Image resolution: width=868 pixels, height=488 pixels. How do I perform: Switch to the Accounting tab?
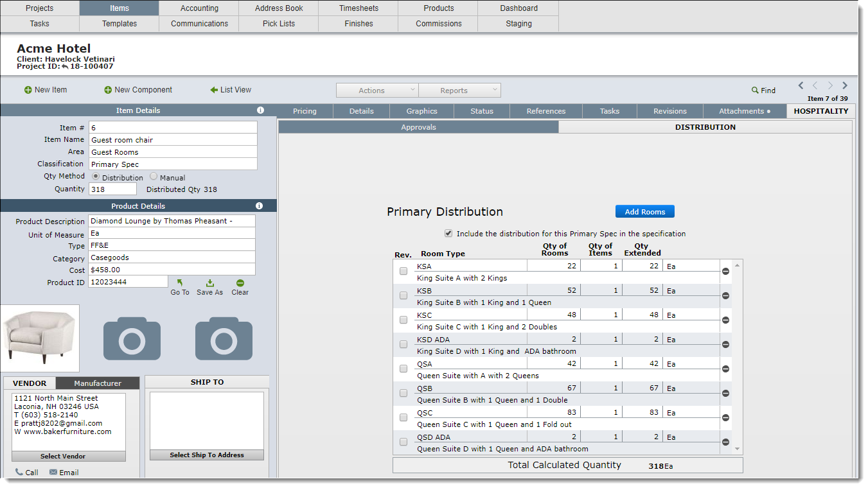point(199,8)
